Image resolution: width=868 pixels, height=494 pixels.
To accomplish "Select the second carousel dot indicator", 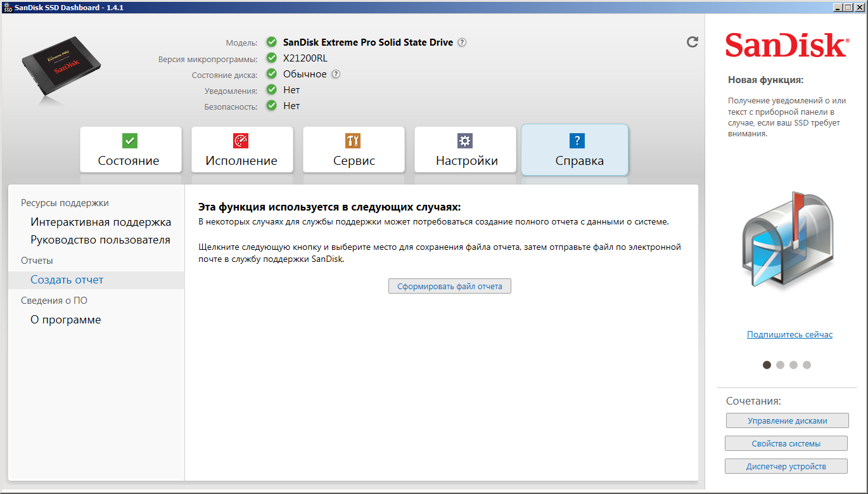I will pyautogui.click(x=780, y=365).
